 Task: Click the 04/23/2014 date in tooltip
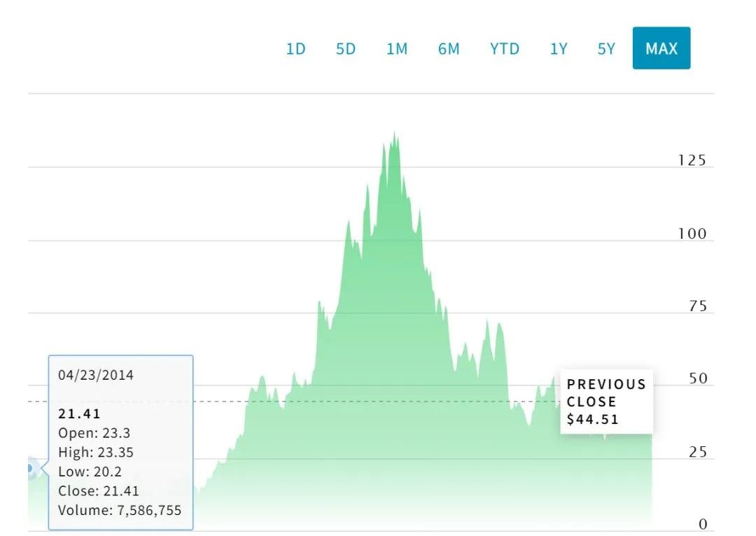pyautogui.click(x=96, y=375)
